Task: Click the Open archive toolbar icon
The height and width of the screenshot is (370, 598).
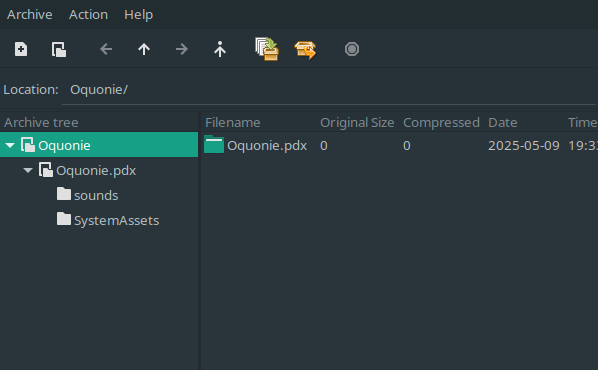Action: point(59,49)
